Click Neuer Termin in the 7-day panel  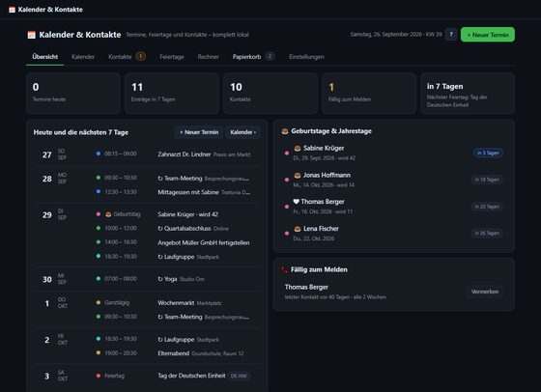199,132
